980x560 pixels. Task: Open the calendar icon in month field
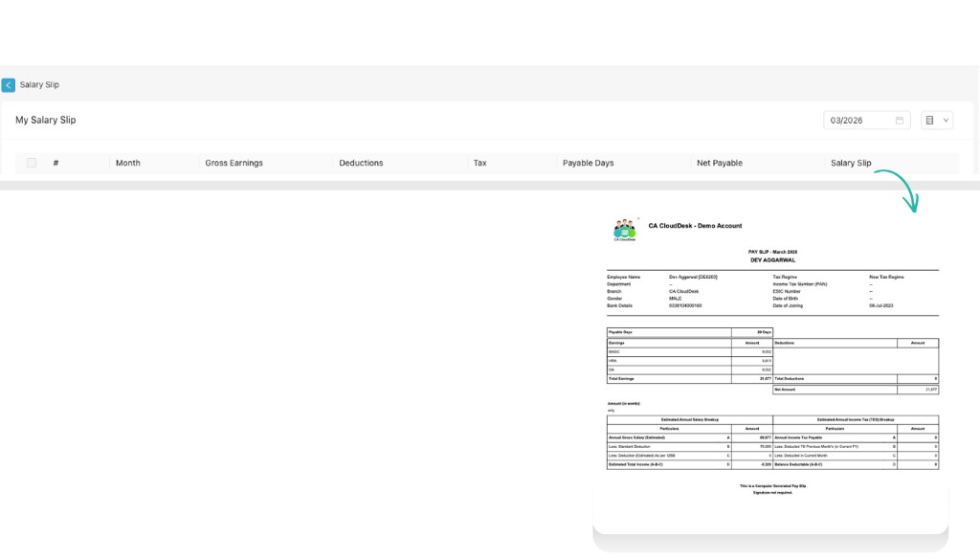point(900,121)
